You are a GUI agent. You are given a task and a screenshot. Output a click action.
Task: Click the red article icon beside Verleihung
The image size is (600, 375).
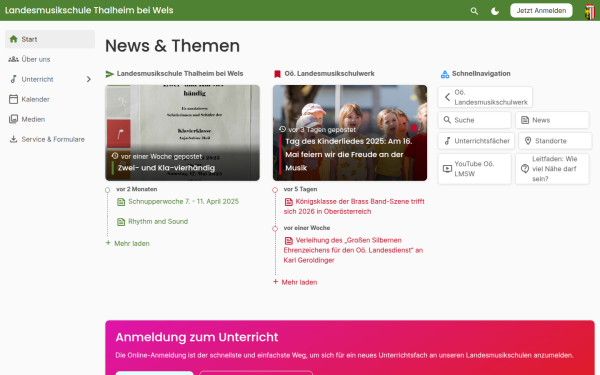click(289, 241)
